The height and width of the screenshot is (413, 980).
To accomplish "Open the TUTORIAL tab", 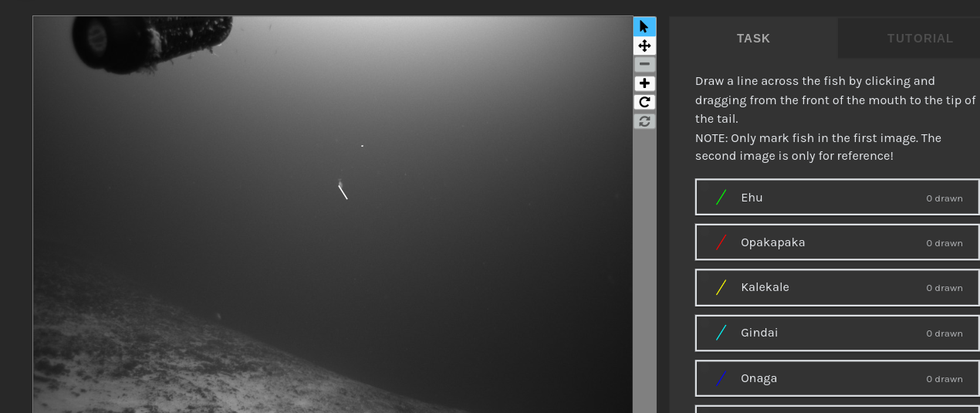I will point(909,38).
